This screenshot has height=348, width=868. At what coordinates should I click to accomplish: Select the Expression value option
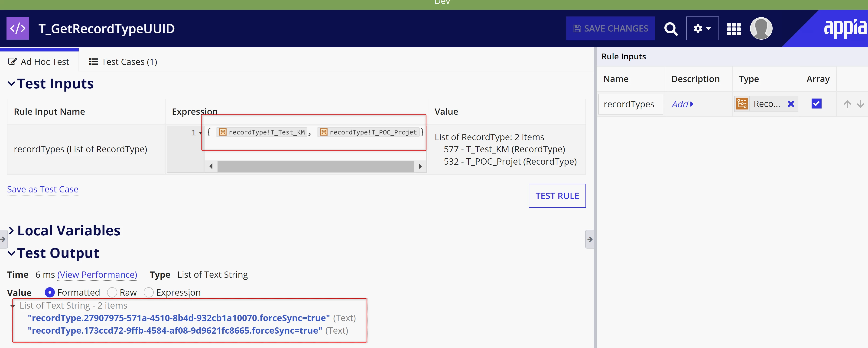tap(149, 293)
